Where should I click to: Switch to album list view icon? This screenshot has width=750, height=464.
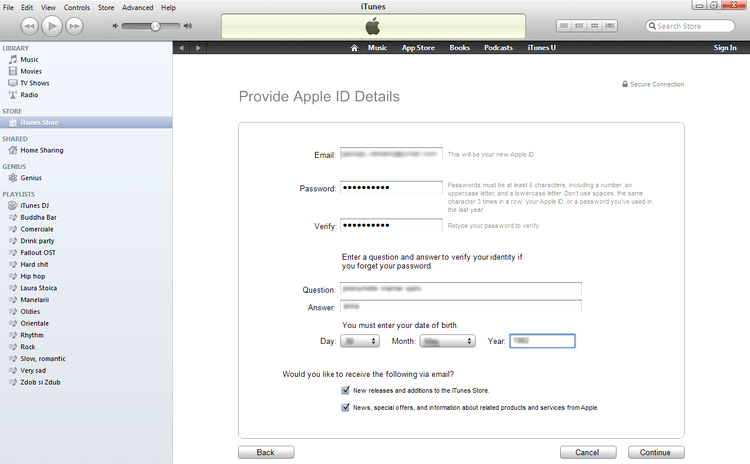point(579,26)
